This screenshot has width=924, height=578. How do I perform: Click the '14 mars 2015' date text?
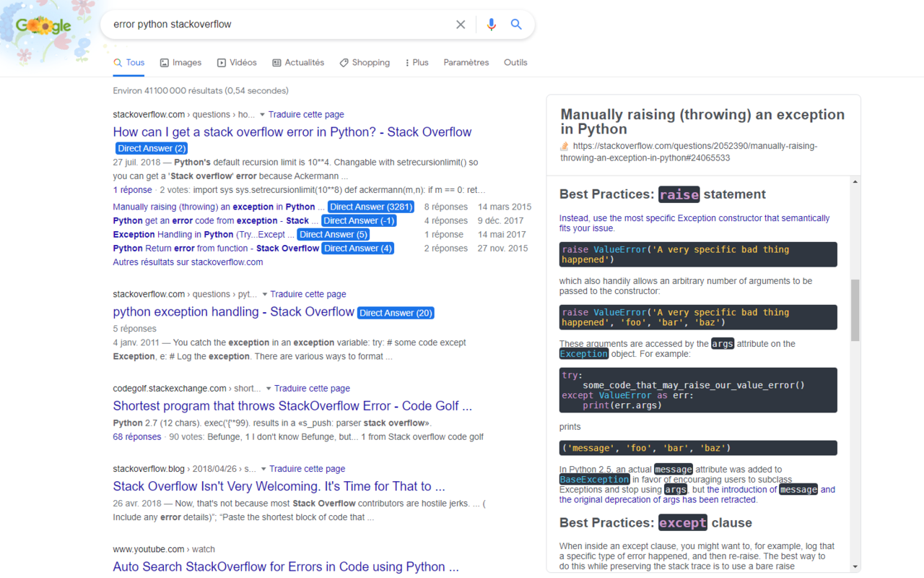(x=504, y=207)
